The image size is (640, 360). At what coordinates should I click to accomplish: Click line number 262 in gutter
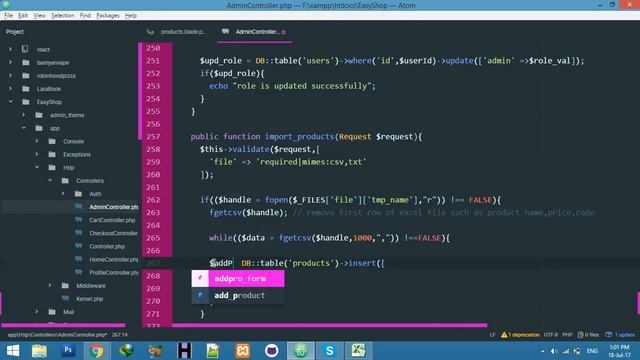tap(153, 200)
